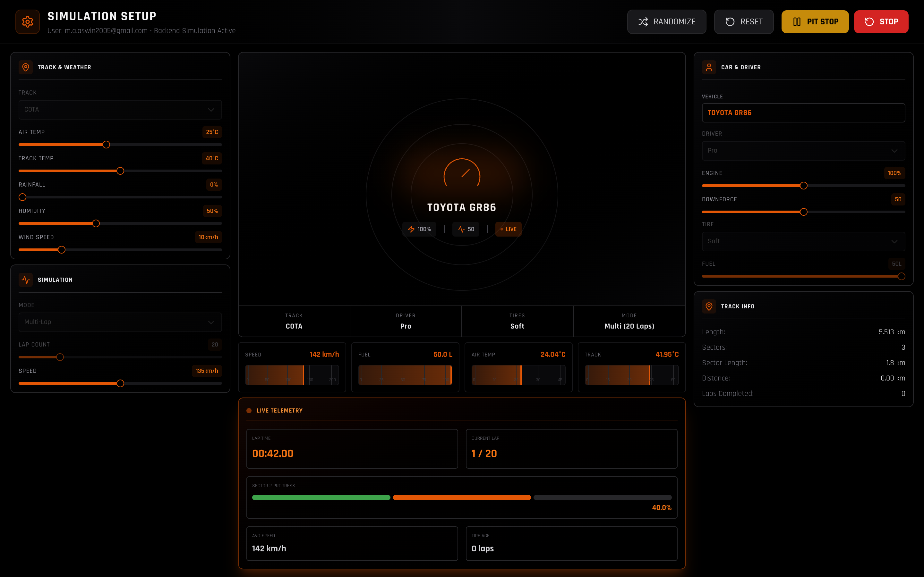
Task: Expand the Mode dropdown showing Multi-Lap
Action: pos(120,322)
